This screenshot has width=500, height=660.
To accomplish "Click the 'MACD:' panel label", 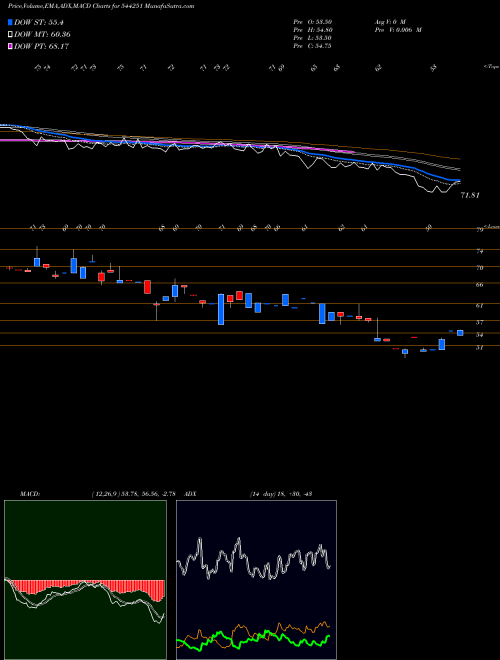I will coord(30,494).
